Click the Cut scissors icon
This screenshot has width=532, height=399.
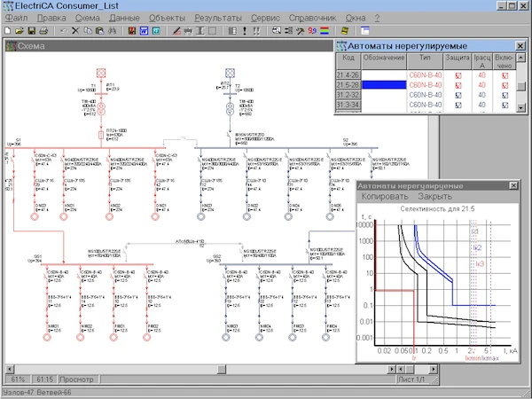click(74, 30)
